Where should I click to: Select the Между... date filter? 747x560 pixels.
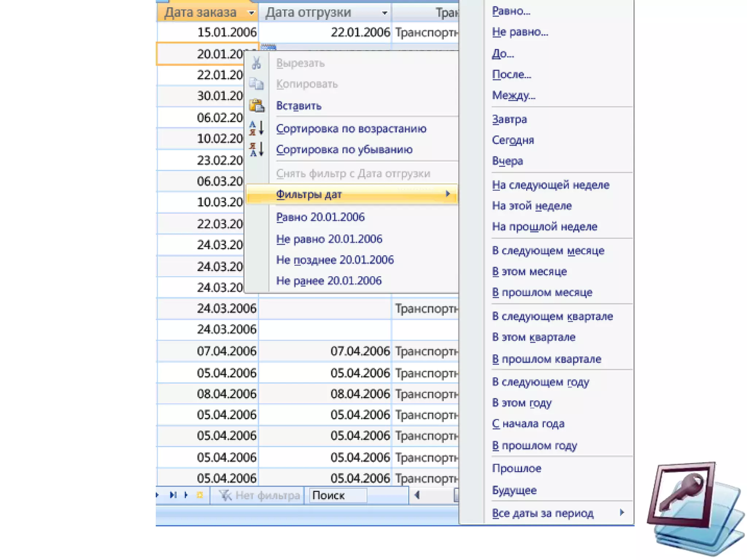coord(514,96)
